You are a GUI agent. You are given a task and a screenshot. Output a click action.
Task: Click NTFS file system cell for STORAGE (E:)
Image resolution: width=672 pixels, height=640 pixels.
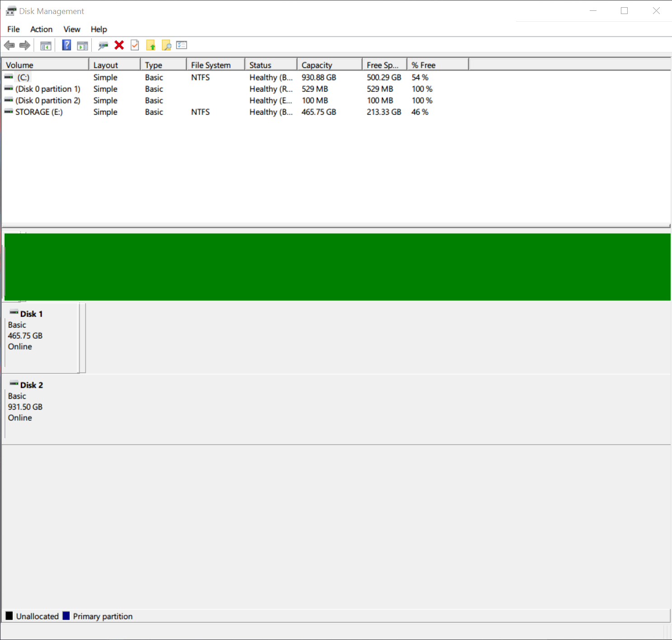[200, 112]
